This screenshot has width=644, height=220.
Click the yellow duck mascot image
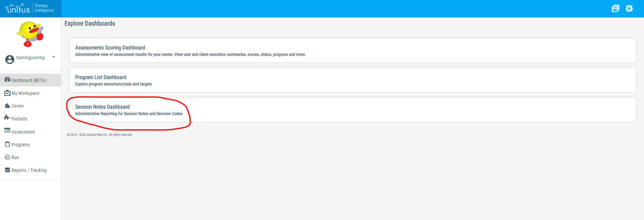click(30, 34)
